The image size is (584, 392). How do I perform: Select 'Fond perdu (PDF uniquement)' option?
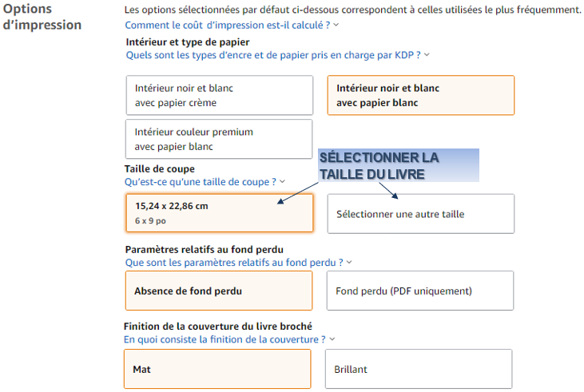pyautogui.click(x=420, y=291)
